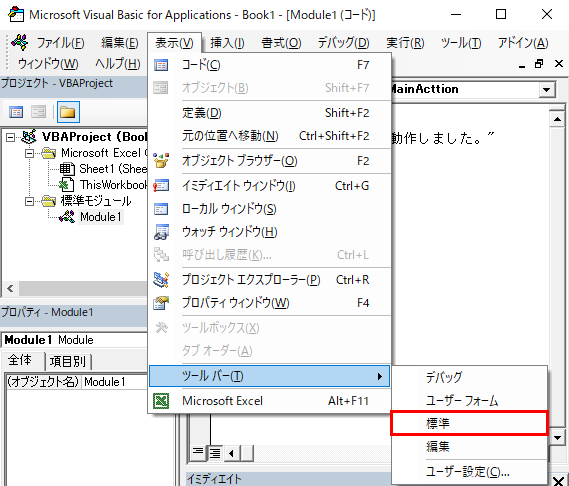This screenshot has width=569, height=486.
Task: Click the object browser icon in the menu
Action: [x=161, y=160]
